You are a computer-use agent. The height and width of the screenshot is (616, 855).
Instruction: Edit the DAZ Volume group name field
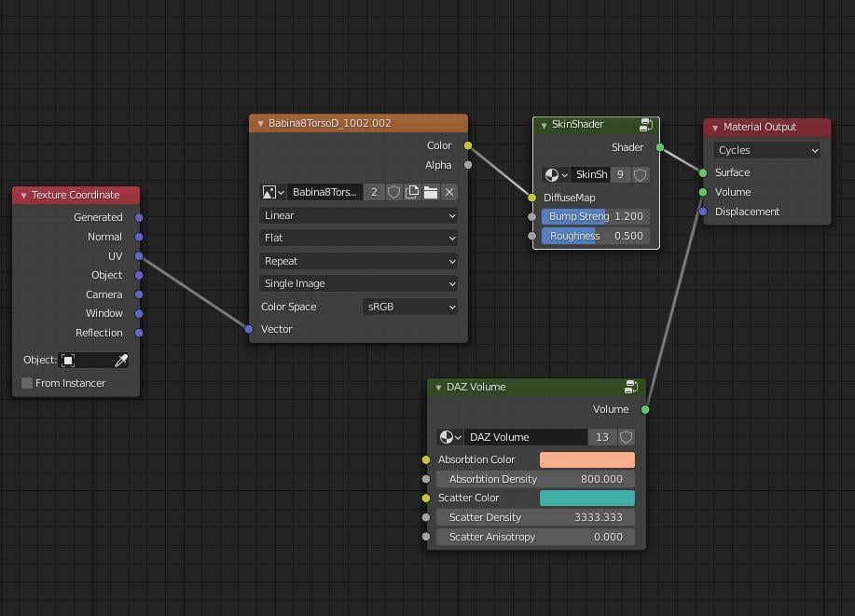pos(526,437)
